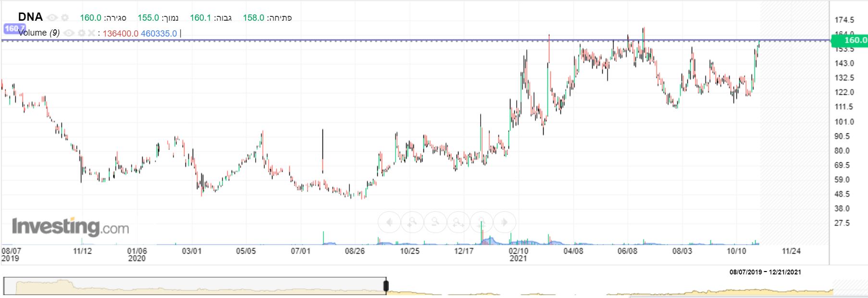This screenshot has height=298, width=868.
Task: Hide the Volume indicator using eye icon
Action: click(69, 33)
